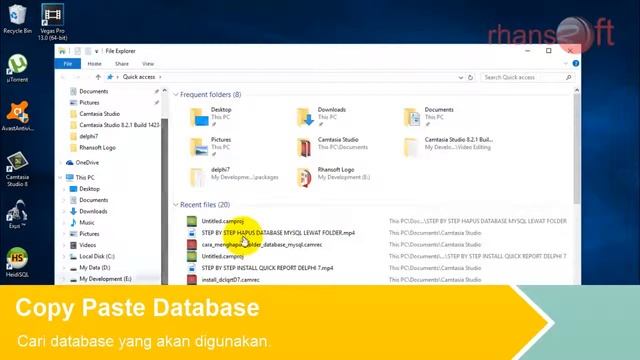
Task: Click the Refresh button in address bar
Action: coord(470,77)
